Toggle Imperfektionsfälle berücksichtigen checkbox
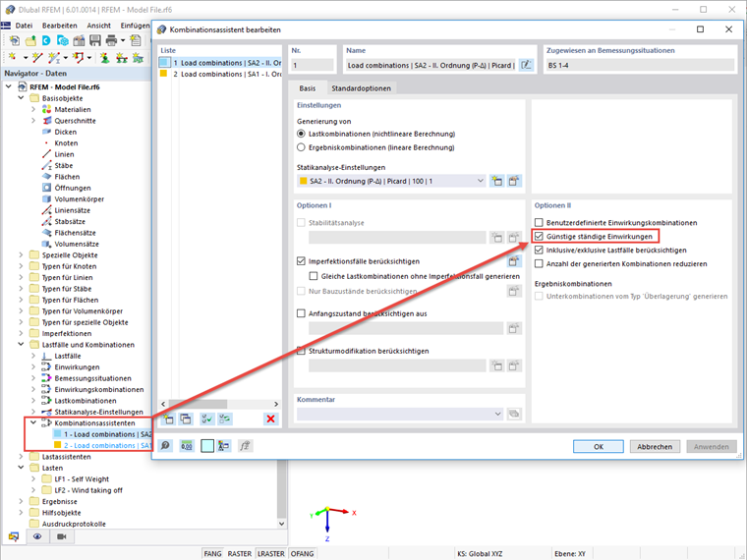 (x=301, y=261)
